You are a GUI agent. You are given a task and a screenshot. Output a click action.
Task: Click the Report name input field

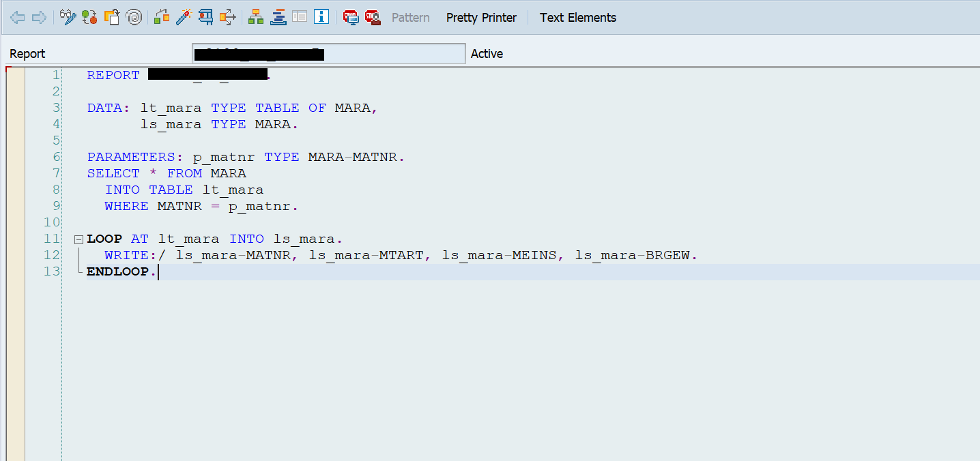pyautogui.click(x=328, y=53)
